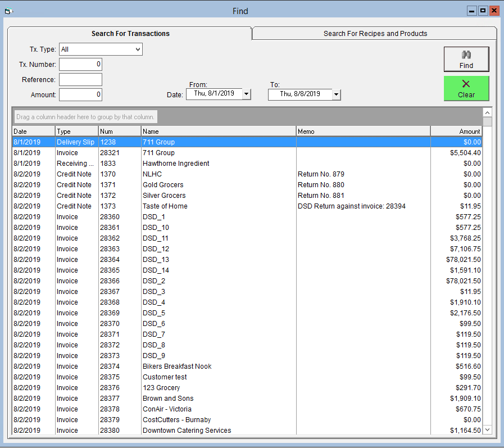Select invoice row DSD_12

(247, 249)
